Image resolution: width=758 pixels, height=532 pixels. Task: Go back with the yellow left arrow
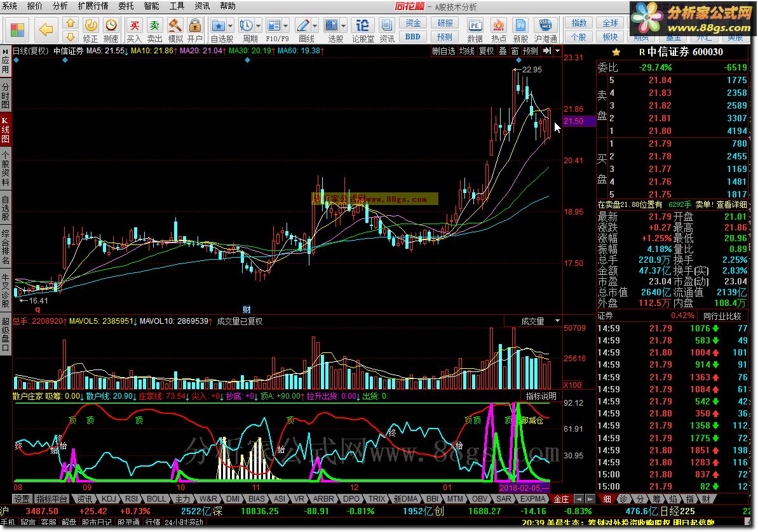pyautogui.click(x=46, y=29)
